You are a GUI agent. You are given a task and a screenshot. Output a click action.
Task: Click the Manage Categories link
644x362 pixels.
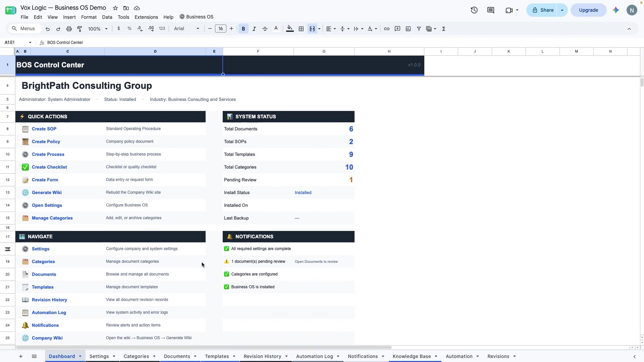52,218
